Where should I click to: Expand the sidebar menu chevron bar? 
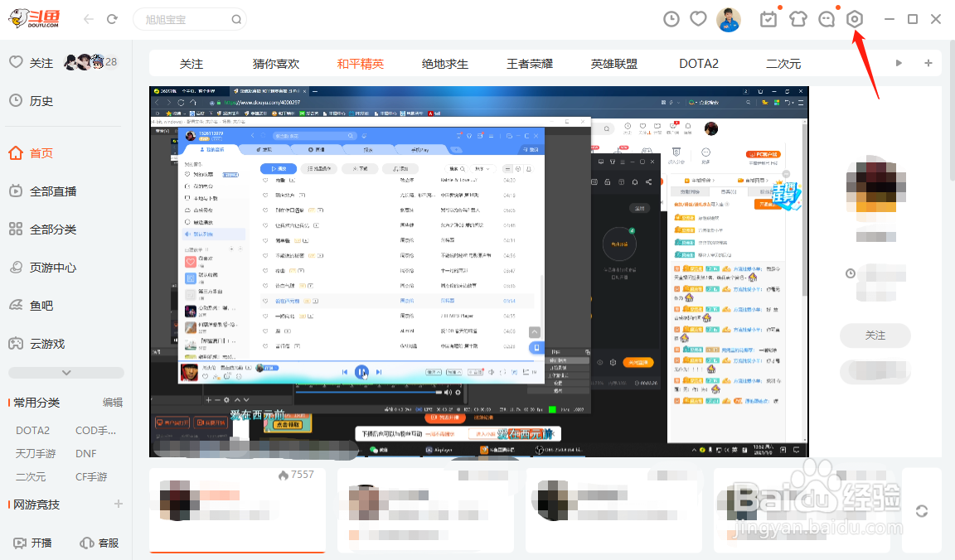coord(65,373)
